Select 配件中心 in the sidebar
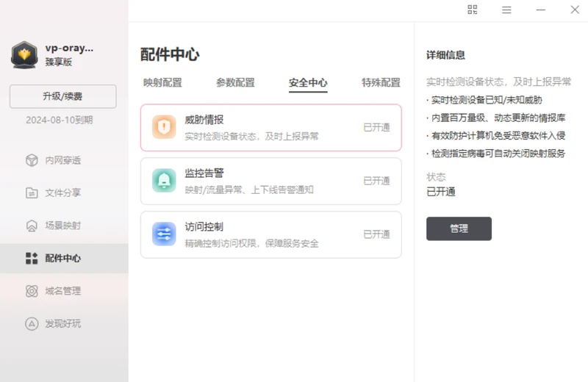This screenshot has width=588, height=382. pos(64,258)
